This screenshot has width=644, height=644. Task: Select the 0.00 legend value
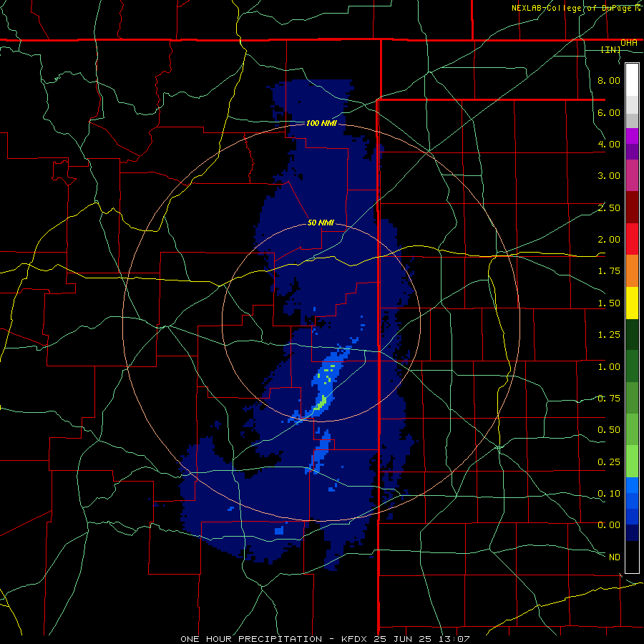coord(609,525)
